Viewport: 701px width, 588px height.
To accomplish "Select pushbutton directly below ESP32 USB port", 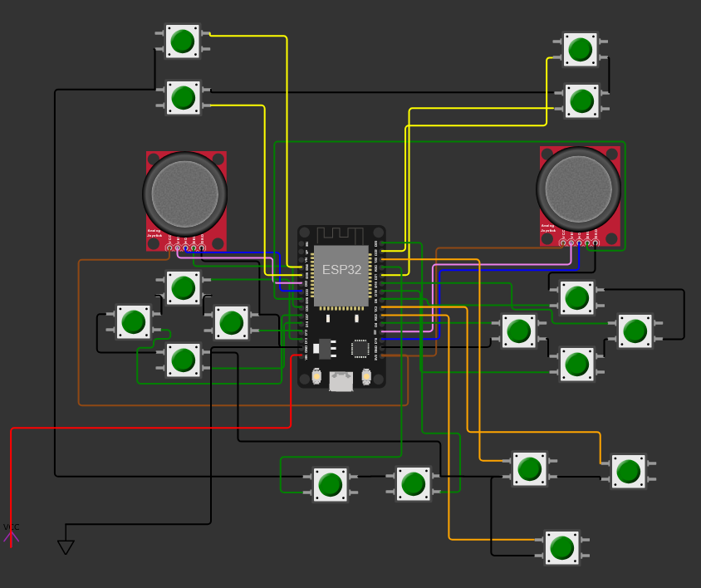I will pyautogui.click(x=331, y=485).
